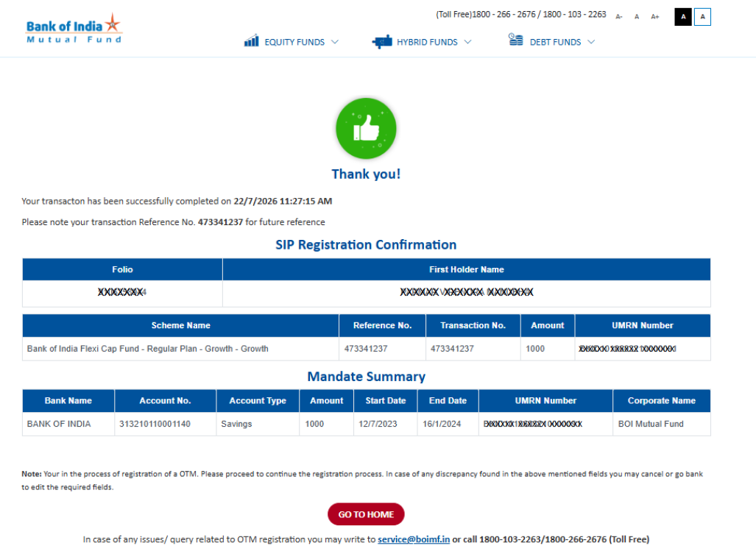Viewport: 756px width, 557px height.
Task: Click the Amount header in SIP table
Action: [x=547, y=325]
